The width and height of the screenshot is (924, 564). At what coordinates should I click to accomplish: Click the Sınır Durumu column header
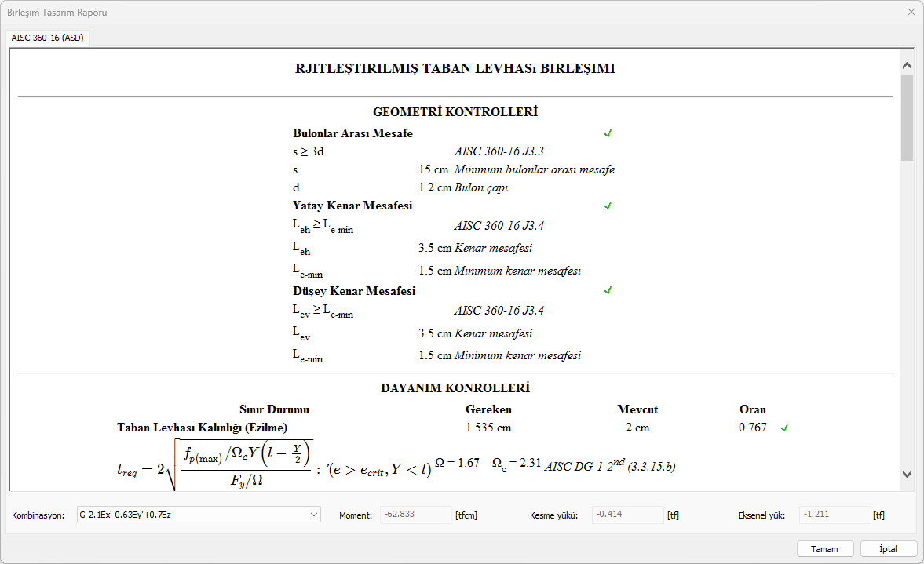274,409
